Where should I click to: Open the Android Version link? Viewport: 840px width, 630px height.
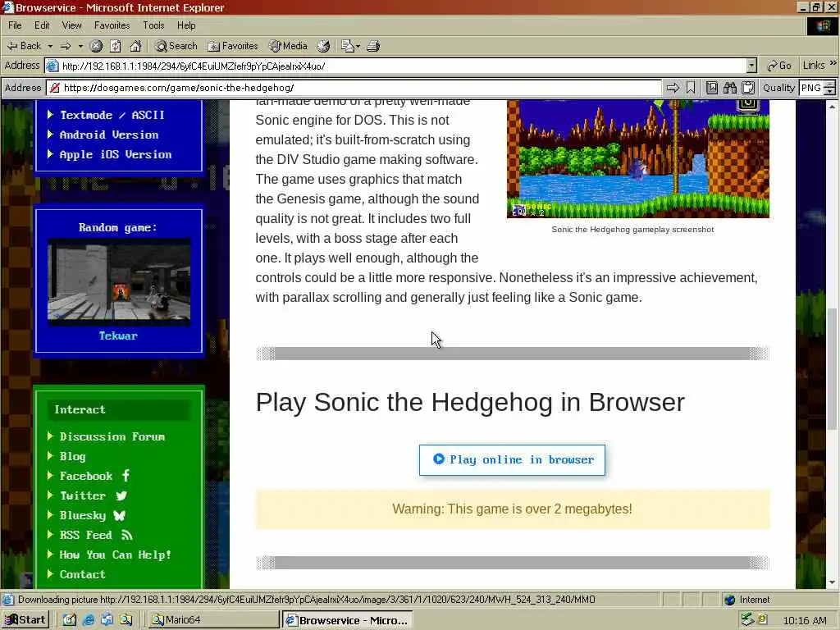[x=109, y=135]
